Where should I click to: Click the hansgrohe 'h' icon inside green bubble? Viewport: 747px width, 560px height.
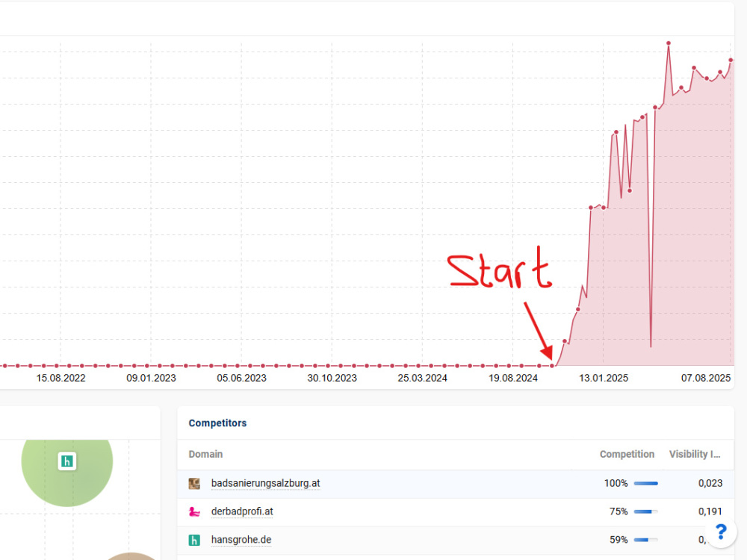(67, 461)
